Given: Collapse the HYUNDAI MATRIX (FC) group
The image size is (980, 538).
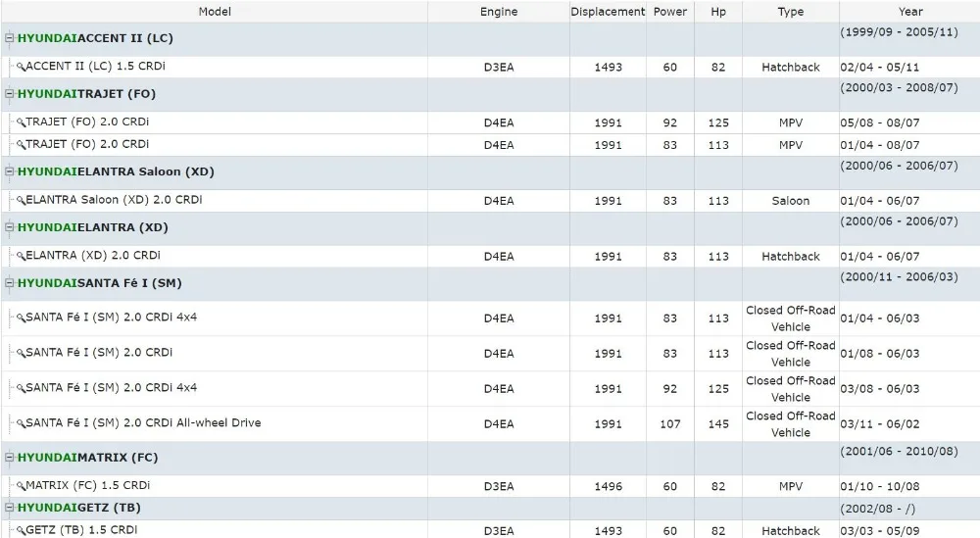Looking at the screenshot, I should (x=10, y=457).
